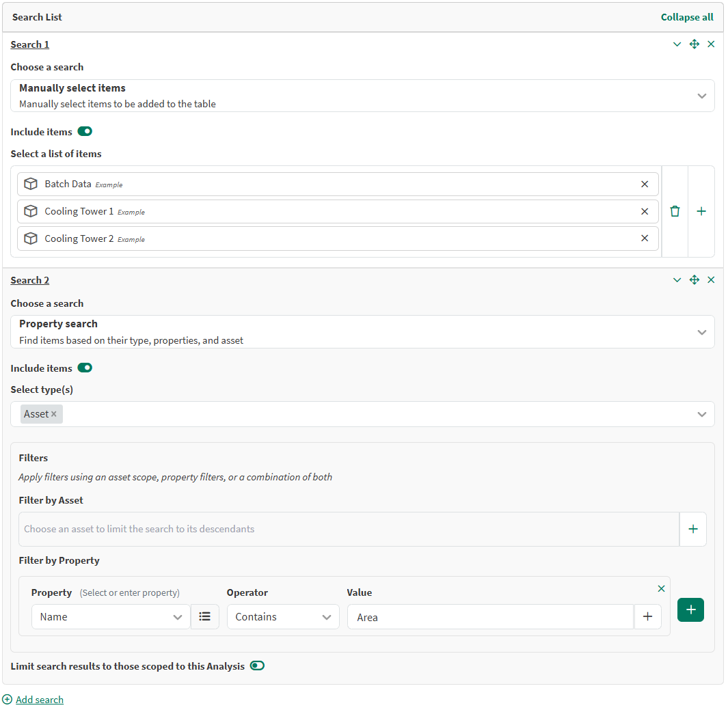This screenshot has width=728, height=712.
Task: Click plus icon in Filter by Asset
Action: 692,529
